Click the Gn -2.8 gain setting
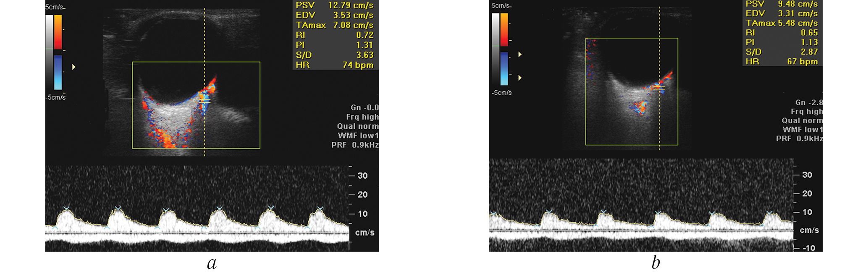The height and width of the screenshot is (276, 868). coord(808,102)
